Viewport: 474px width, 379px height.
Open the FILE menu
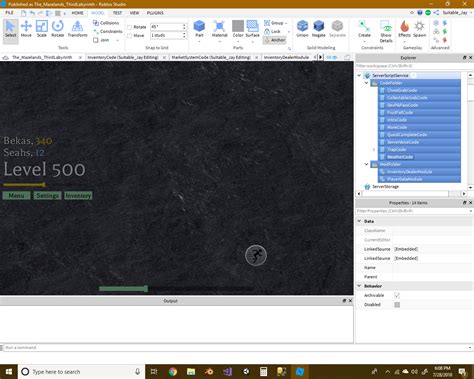[x=9, y=13]
